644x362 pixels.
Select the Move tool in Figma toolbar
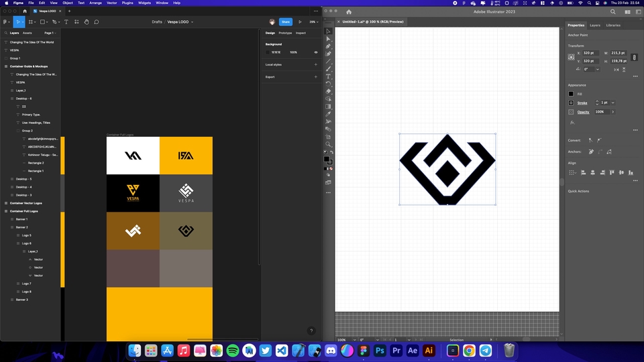coord(17,21)
